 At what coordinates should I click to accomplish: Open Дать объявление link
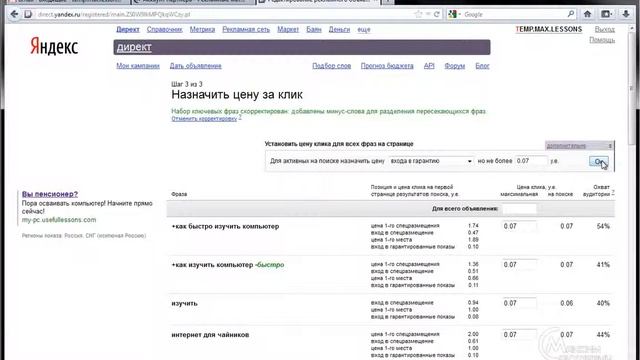pyautogui.click(x=196, y=66)
